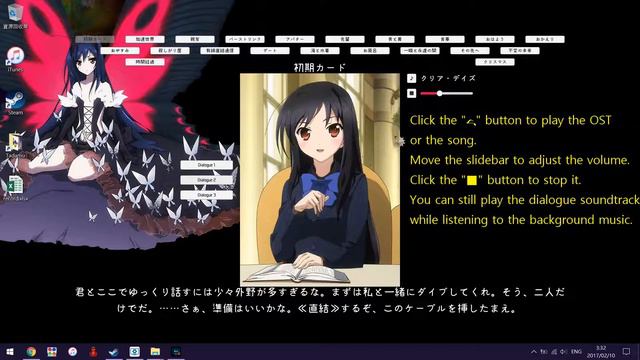640x360 pixels.
Task: Open File Explorer from the taskbar
Action: coord(155,351)
